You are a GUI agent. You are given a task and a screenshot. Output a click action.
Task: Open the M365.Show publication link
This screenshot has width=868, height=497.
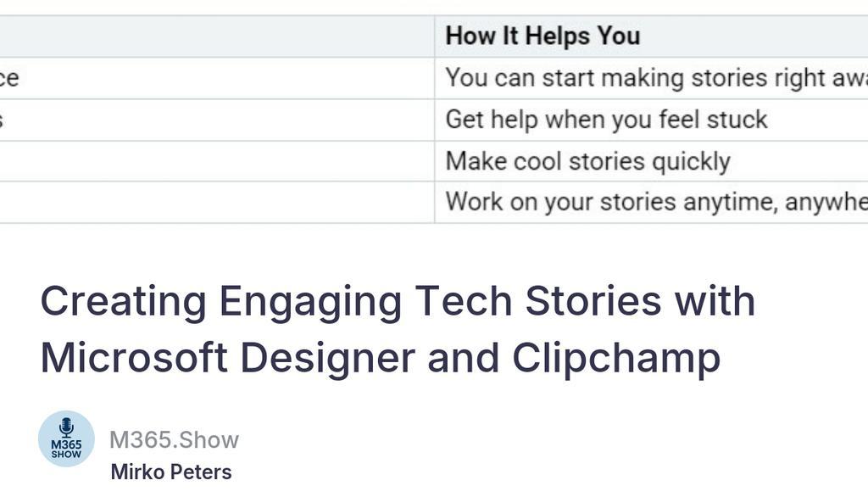tap(174, 439)
